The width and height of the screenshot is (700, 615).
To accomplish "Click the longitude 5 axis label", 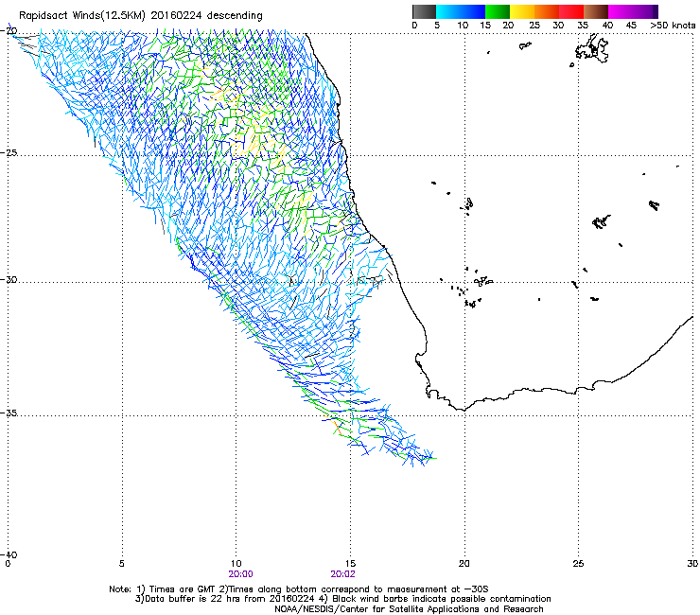I will 122,564.
